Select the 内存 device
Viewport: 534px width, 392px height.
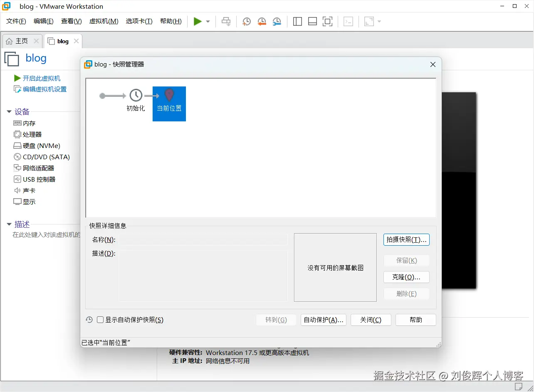coord(24,123)
